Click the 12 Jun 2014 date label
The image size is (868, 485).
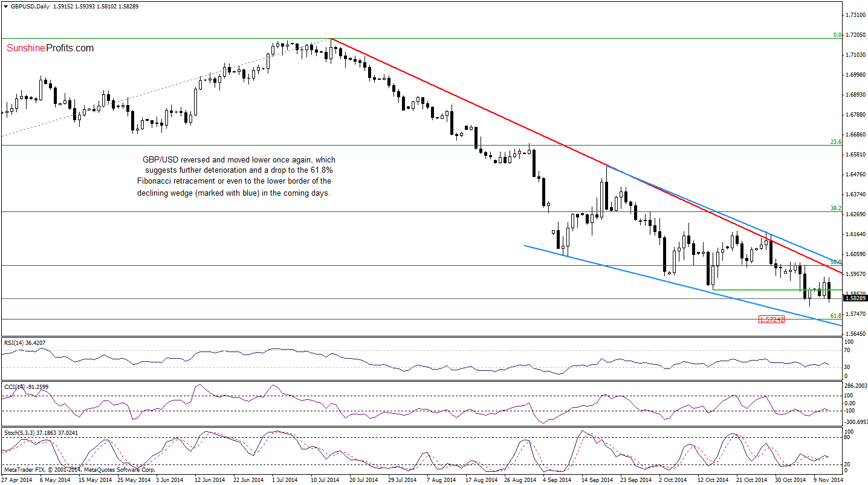tap(209, 480)
